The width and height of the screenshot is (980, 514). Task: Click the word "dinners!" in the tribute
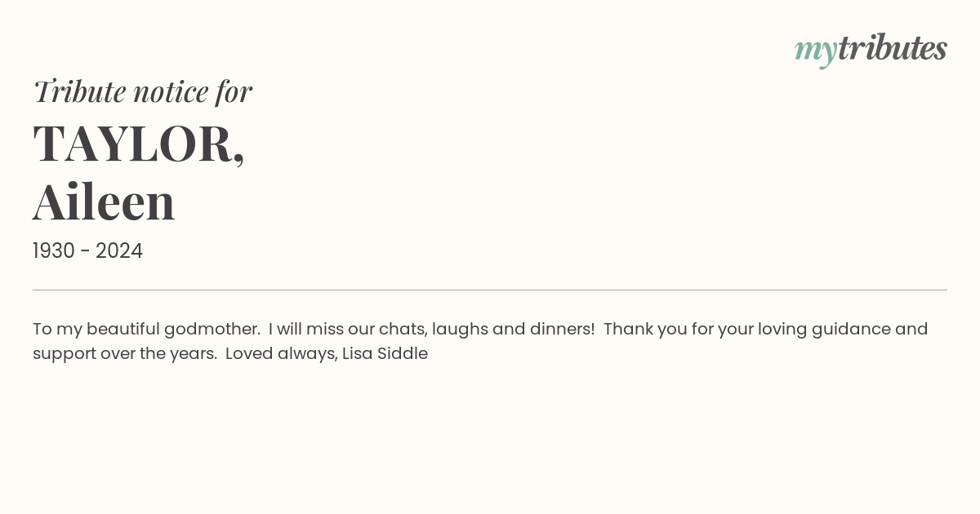(563, 330)
